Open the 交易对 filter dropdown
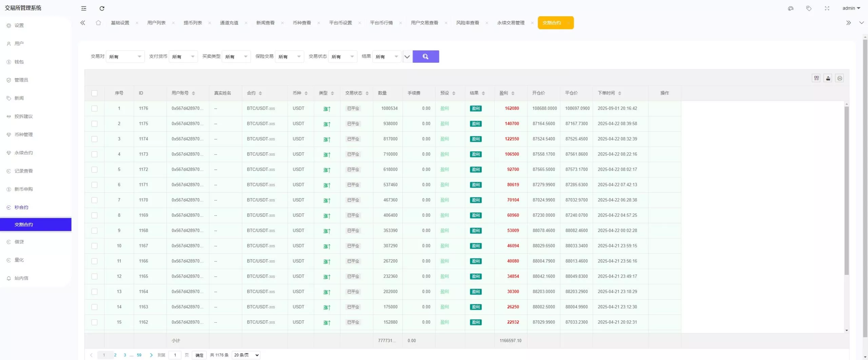Viewport: 868px width, 360px height. click(x=125, y=57)
